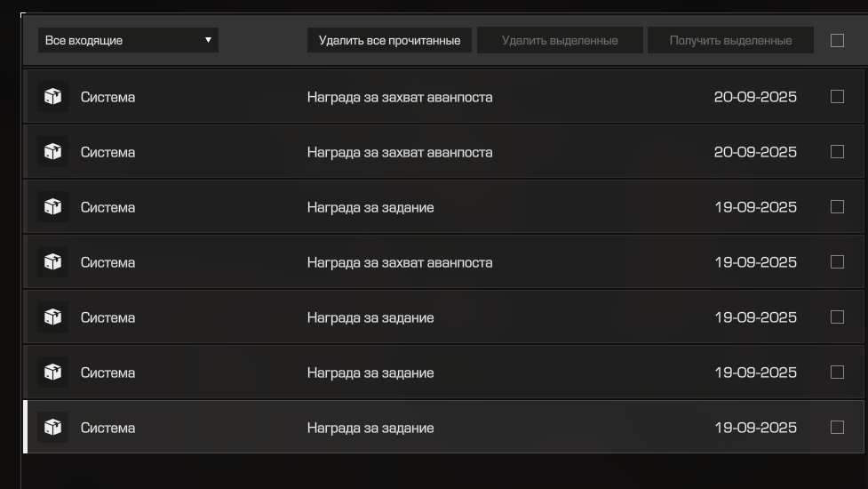
Task: Click the package icon of the second outpost reward
Action: pyautogui.click(x=52, y=152)
